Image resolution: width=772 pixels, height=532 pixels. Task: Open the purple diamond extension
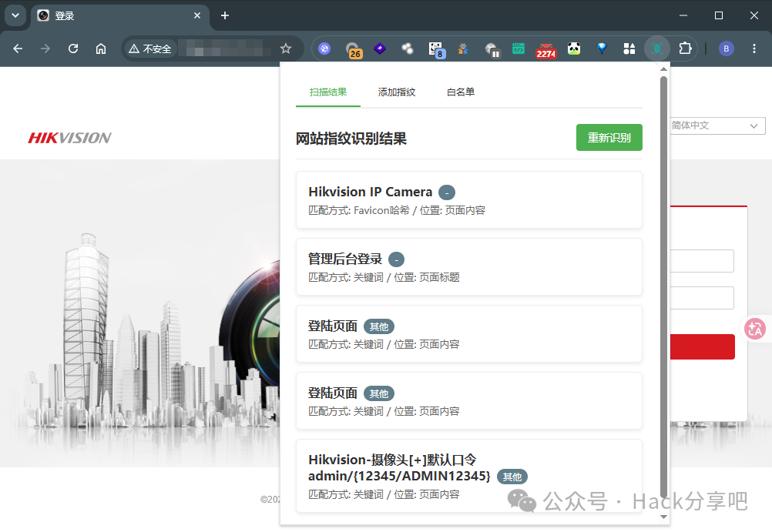(x=380, y=49)
